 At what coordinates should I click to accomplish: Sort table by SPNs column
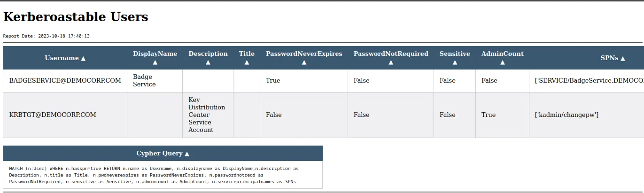coord(613,58)
